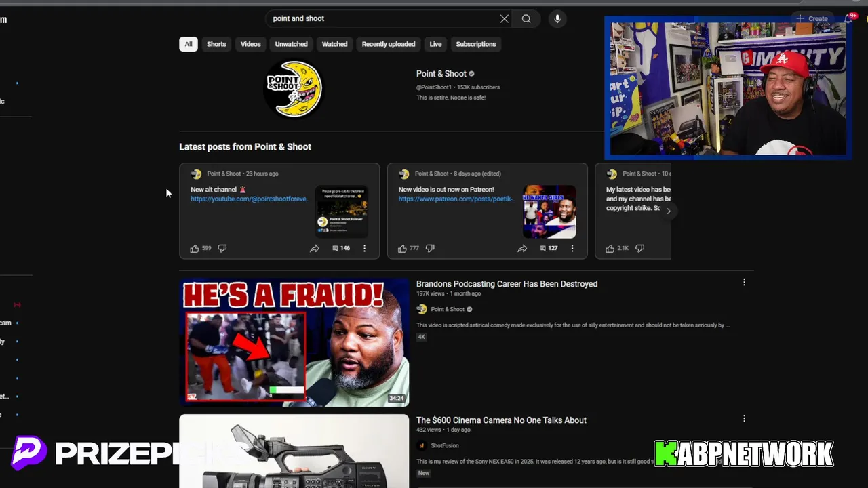The image size is (868, 488).
Task: Open author avatar on 23 hours ago post
Action: (x=197, y=174)
